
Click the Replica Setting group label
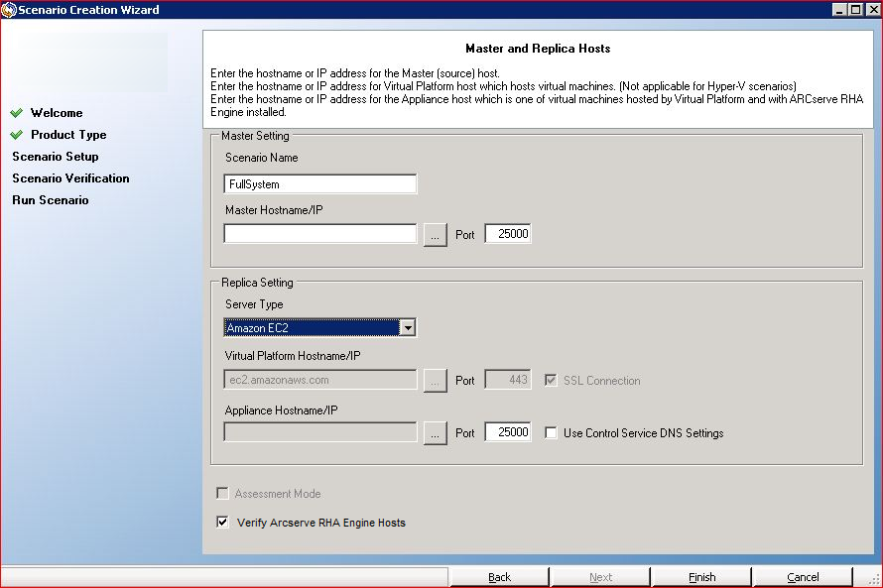point(257,283)
